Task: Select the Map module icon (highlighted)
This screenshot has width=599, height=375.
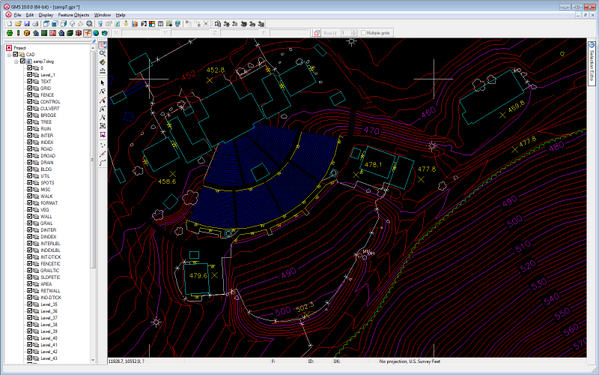Action: (x=87, y=33)
